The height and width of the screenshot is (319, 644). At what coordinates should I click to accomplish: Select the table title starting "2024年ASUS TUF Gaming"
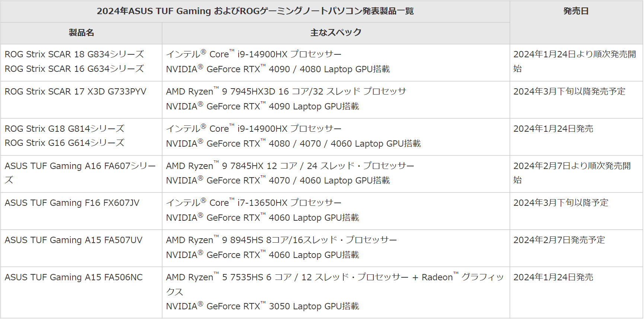click(x=255, y=11)
